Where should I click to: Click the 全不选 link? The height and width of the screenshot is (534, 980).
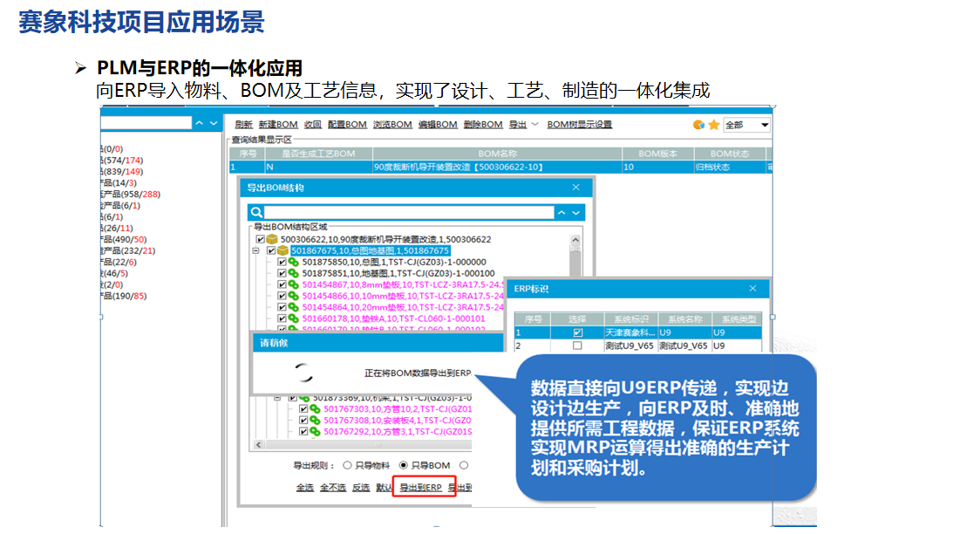(x=330, y=488)
